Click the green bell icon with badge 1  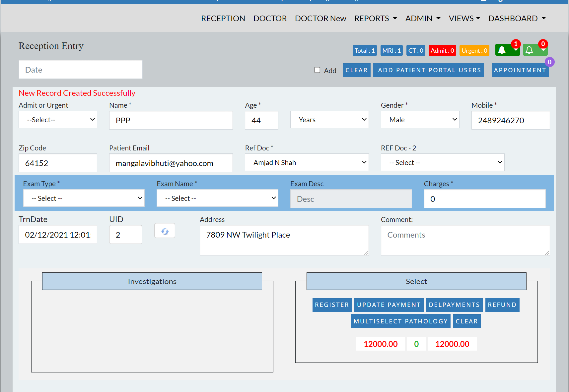pyautogui.click(x=507, y=50)
